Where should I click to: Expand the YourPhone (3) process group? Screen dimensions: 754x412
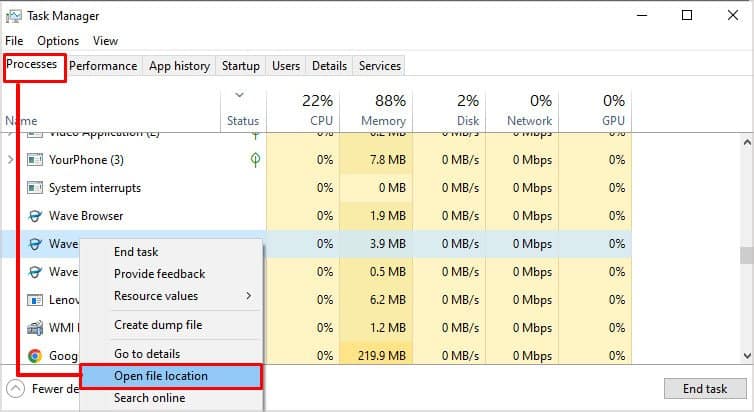(11, 160)
